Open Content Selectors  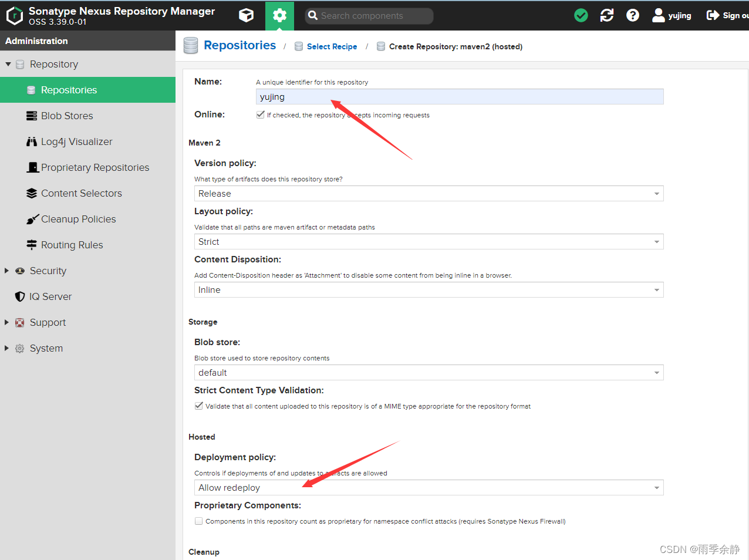82,193
